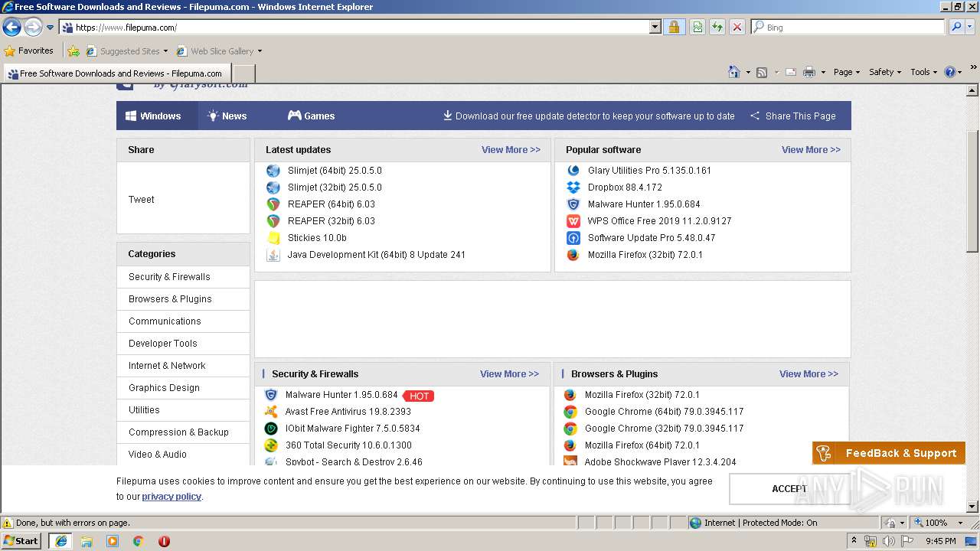The width and height of the screenshot is (980, 551).
Task: Open the privacy policy link
Action: [x=171, y=497]
